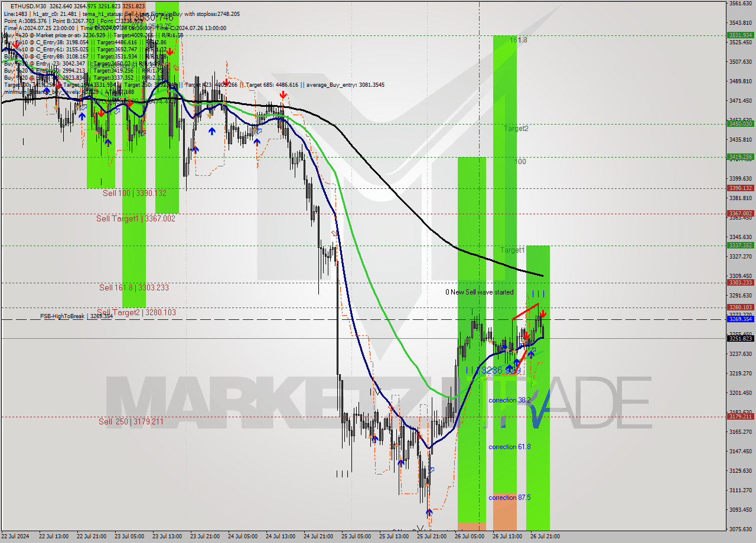Click the 'Target1' label on green zone
756x543 pixels.
pos(513,250)
